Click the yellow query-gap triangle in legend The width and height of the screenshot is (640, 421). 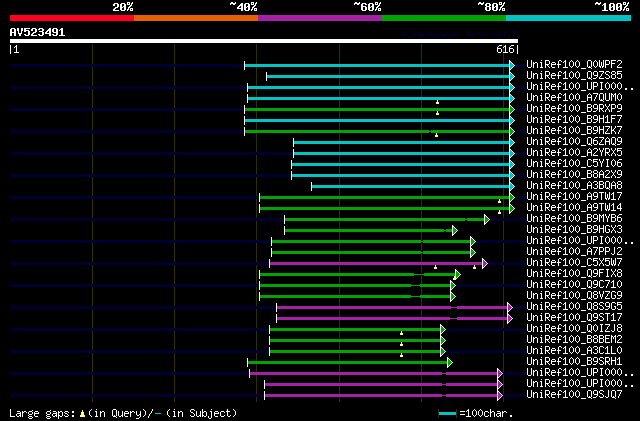tap(82, 414)
